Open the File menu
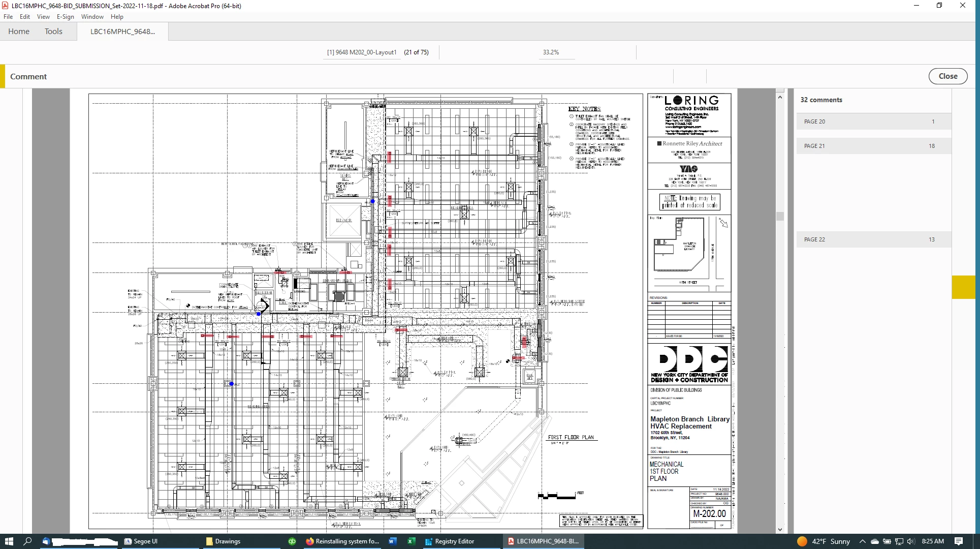Viewport: 980px width, 549px height. [8, 17]
